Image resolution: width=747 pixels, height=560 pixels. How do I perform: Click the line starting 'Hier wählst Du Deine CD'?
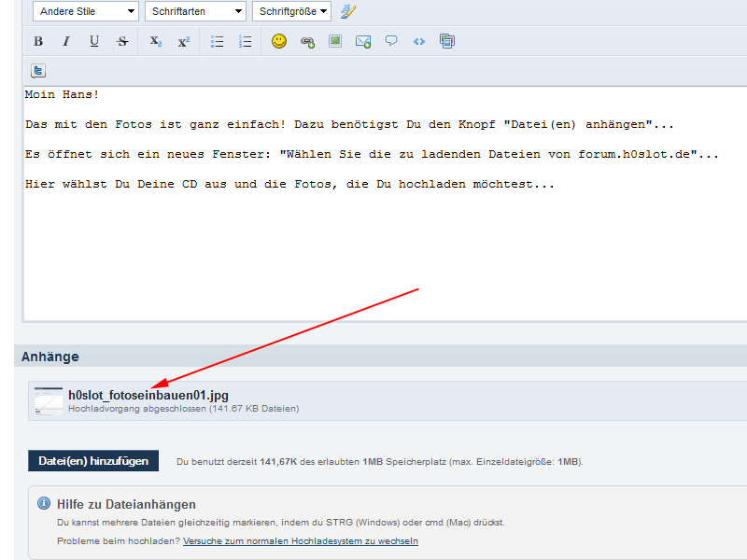pos(289,184)
